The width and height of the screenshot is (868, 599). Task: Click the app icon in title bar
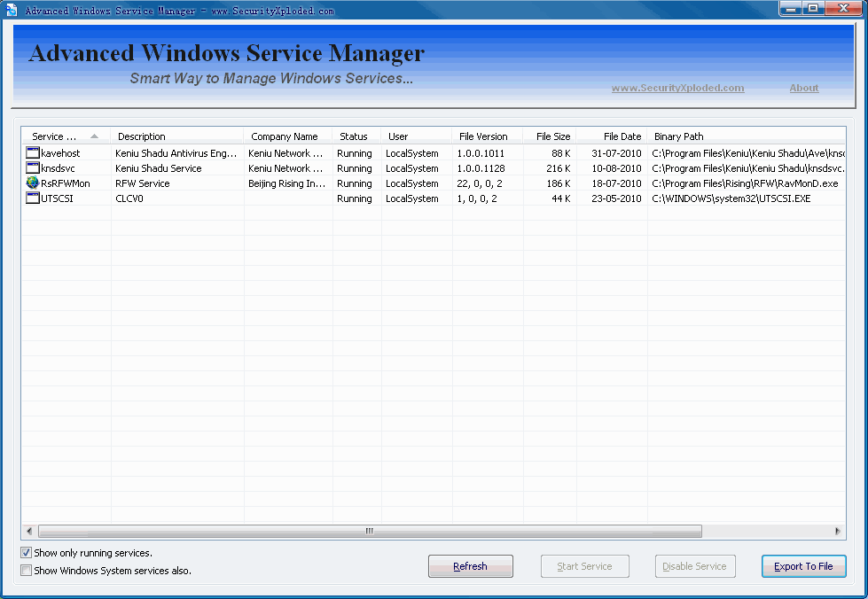point(11,10)
